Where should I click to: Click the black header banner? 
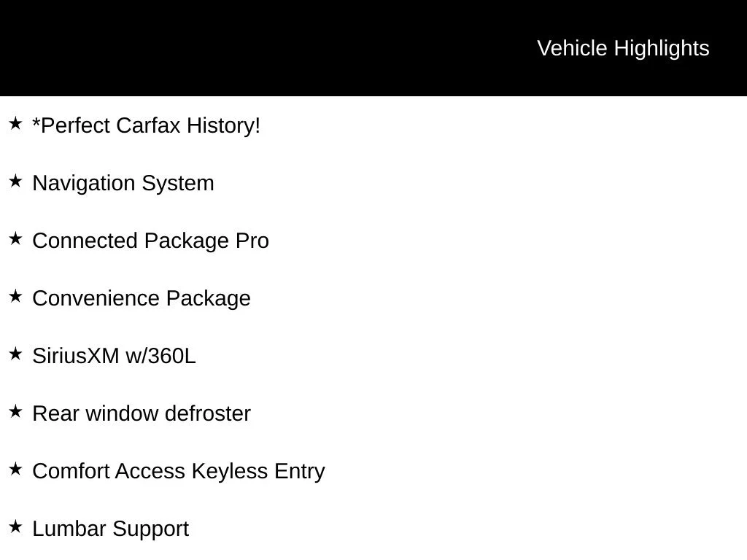[x=373, y=48]
